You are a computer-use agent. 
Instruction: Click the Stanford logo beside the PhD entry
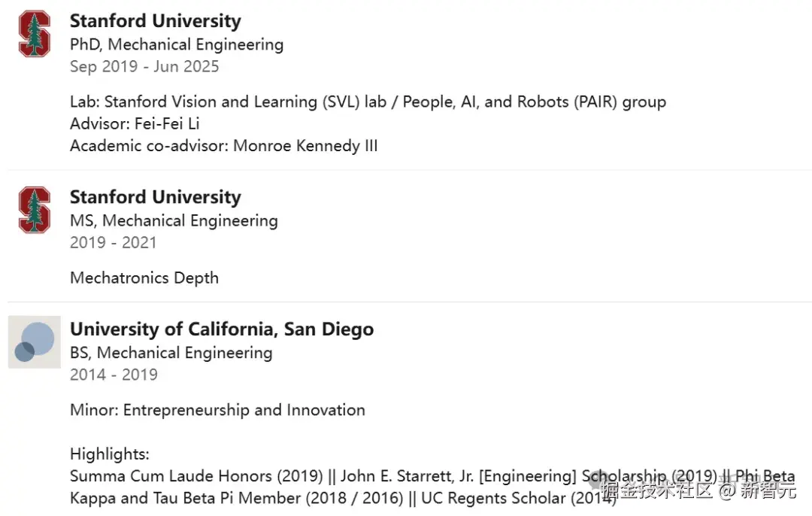pyautogui.click(x=34, y=34)
